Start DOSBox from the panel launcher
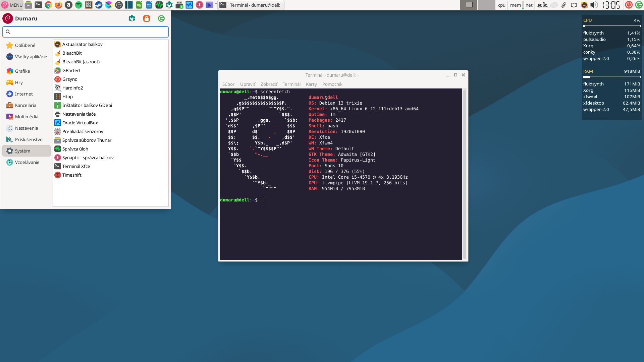Viewport: 644px width, 362px height. coord(89,5)
